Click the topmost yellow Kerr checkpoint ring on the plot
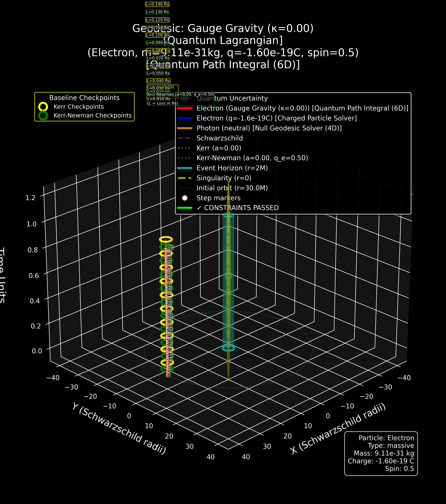Viewport: 446px width, 504px height. point(166,239)
